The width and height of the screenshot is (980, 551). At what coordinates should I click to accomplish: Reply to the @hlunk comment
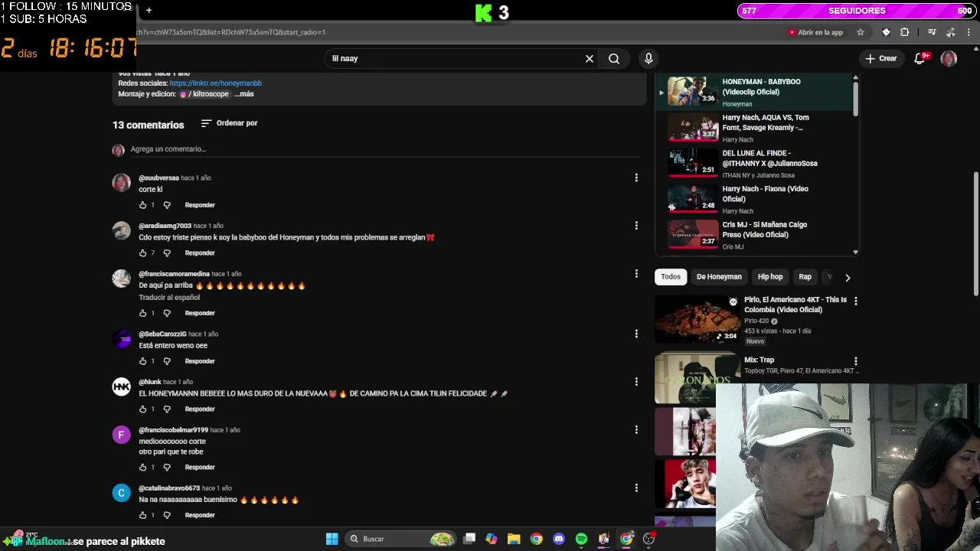pos(200,409)
